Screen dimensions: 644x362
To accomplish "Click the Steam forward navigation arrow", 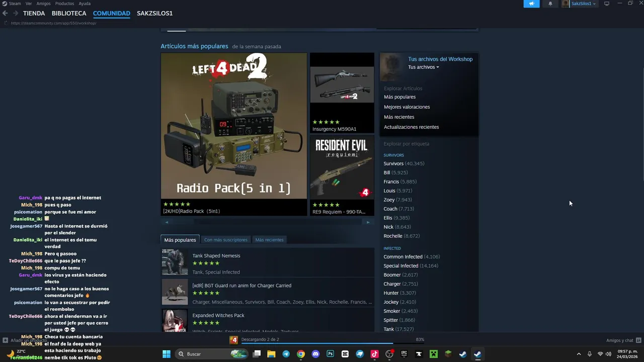I will tap(16, 14).
